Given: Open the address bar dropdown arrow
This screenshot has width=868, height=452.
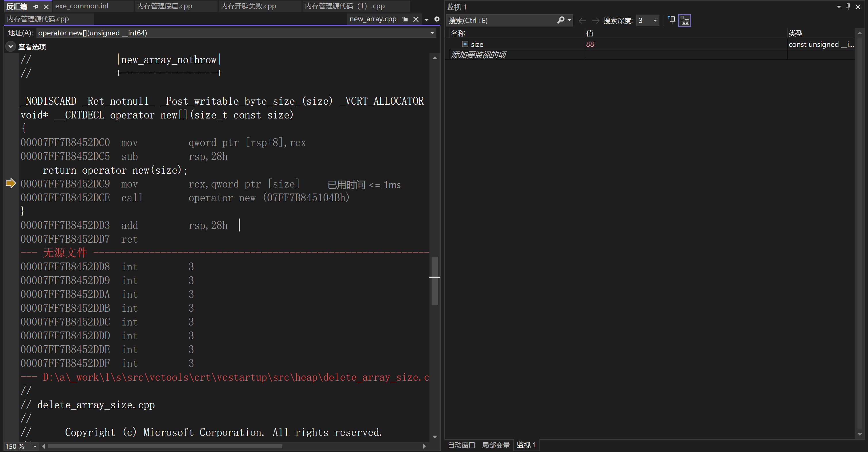Looking at the screenshot, I should pyautogui.click(x=432, y=33).
